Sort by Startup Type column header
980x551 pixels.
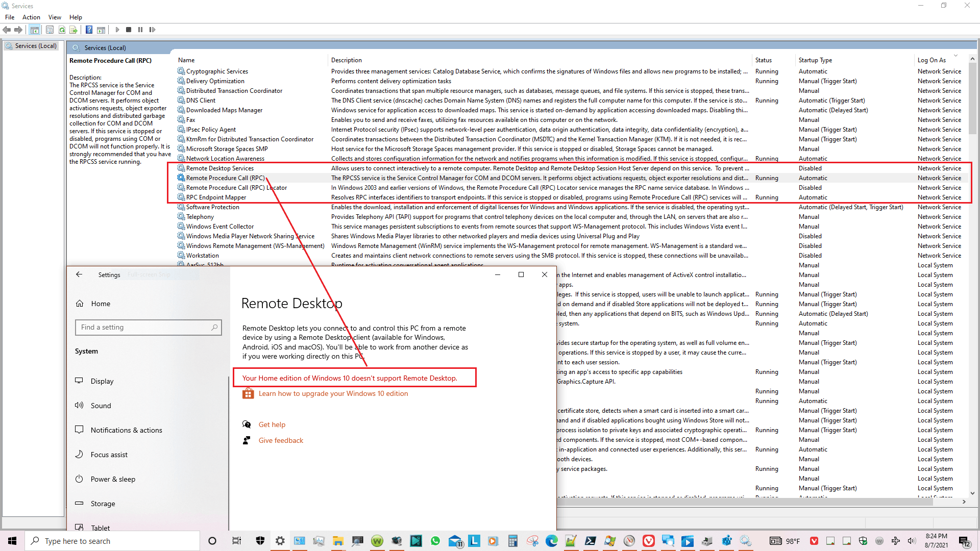(815, 60)
